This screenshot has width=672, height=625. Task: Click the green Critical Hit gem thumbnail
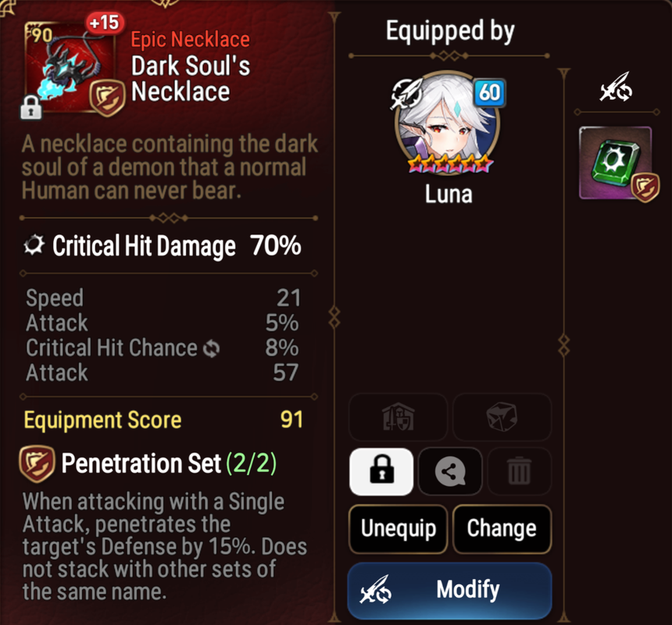click(x=616, y=162)
